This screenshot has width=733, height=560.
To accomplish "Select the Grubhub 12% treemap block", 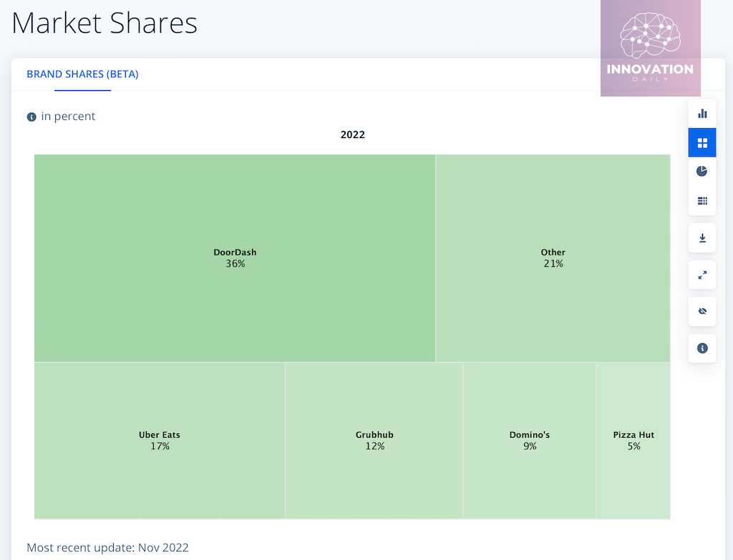I will [x=374, y=441].
